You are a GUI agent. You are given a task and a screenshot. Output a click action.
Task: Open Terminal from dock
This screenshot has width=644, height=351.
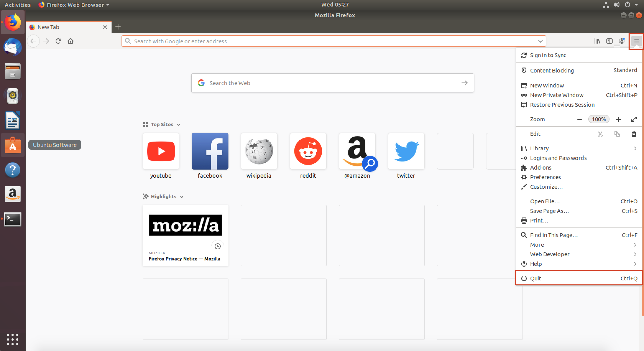click(12, 219)
